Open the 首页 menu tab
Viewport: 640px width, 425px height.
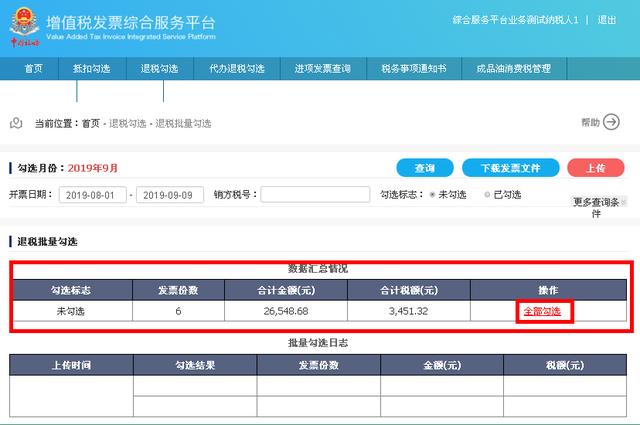[x=33, y=69]
